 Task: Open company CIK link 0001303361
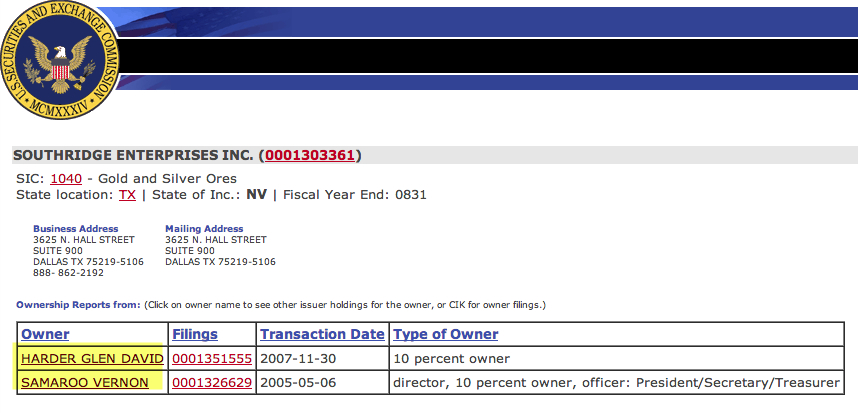coord(309,156)
